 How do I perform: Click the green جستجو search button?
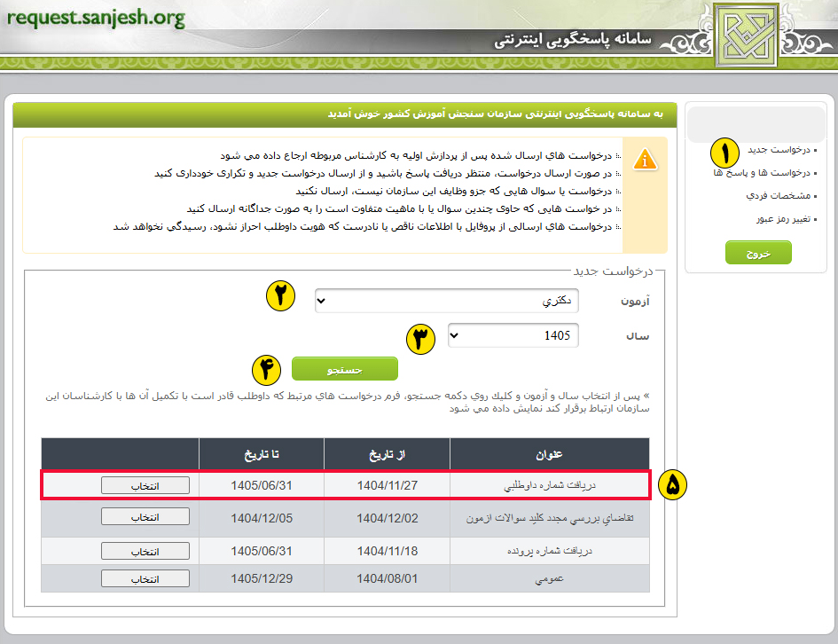point(346,368)
